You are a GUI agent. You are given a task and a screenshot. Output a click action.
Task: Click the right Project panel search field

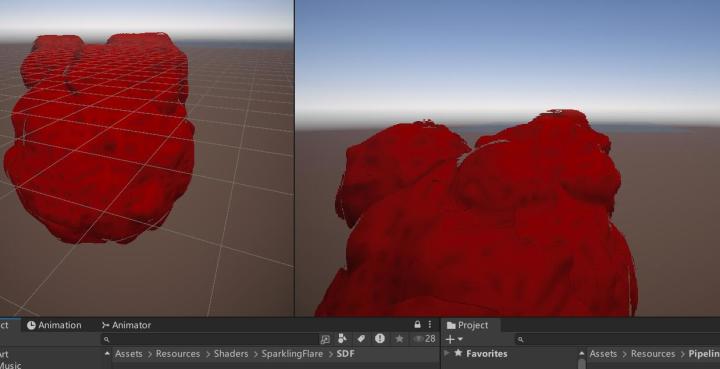pos(617,339)
